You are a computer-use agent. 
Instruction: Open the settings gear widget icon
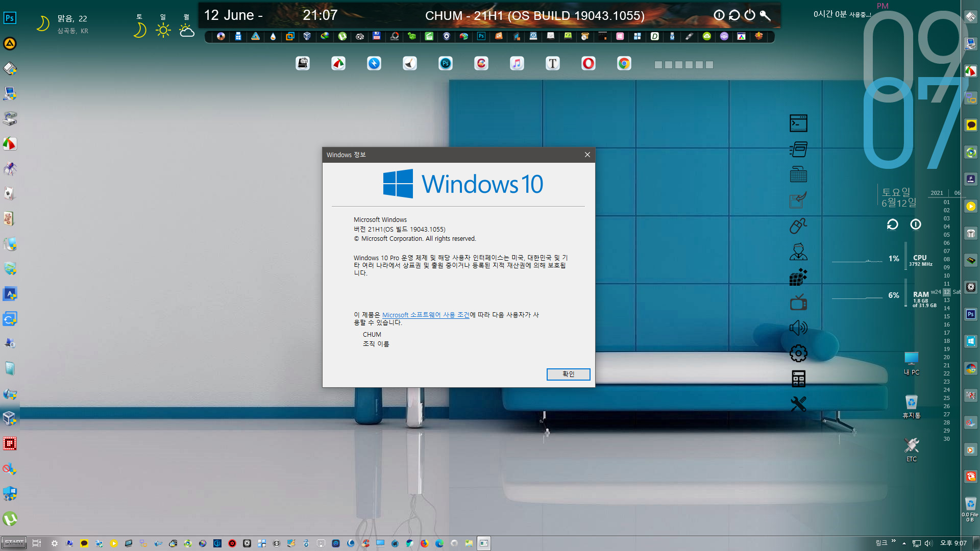coord(798,353)
